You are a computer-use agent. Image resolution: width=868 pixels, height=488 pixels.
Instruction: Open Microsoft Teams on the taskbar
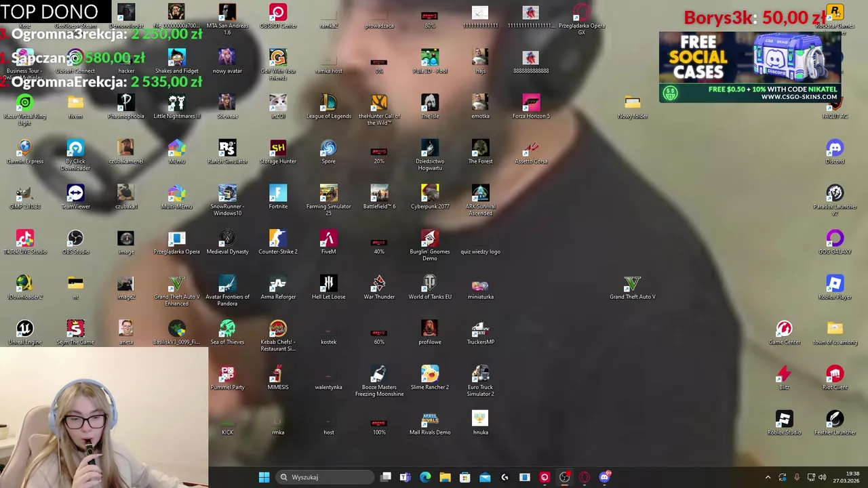coord(405,477)
